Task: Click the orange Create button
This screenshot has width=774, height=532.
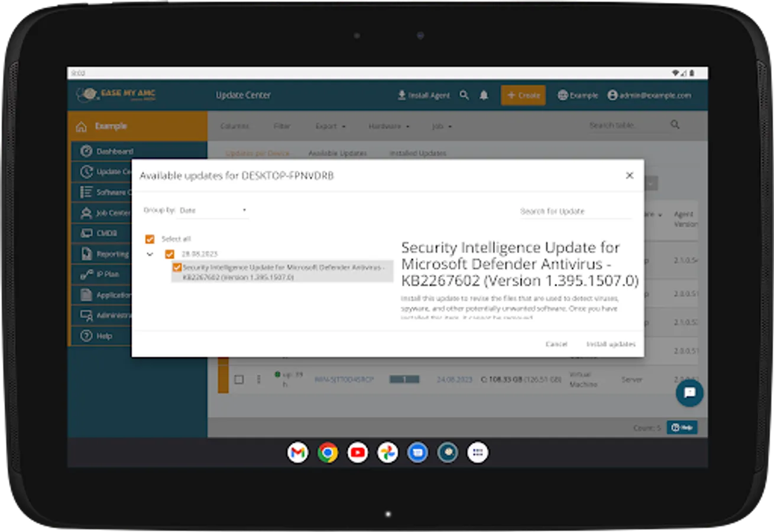Action: pos(523,95)
